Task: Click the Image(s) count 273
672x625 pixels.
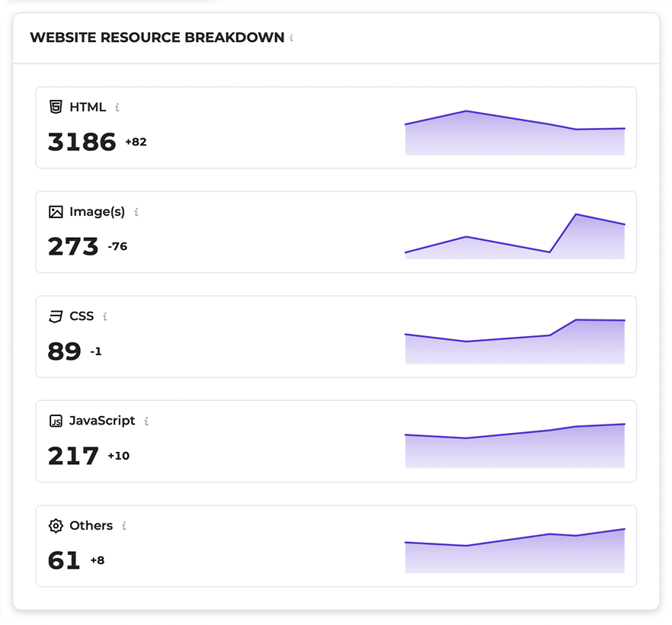Action: (x=73, y=246)
